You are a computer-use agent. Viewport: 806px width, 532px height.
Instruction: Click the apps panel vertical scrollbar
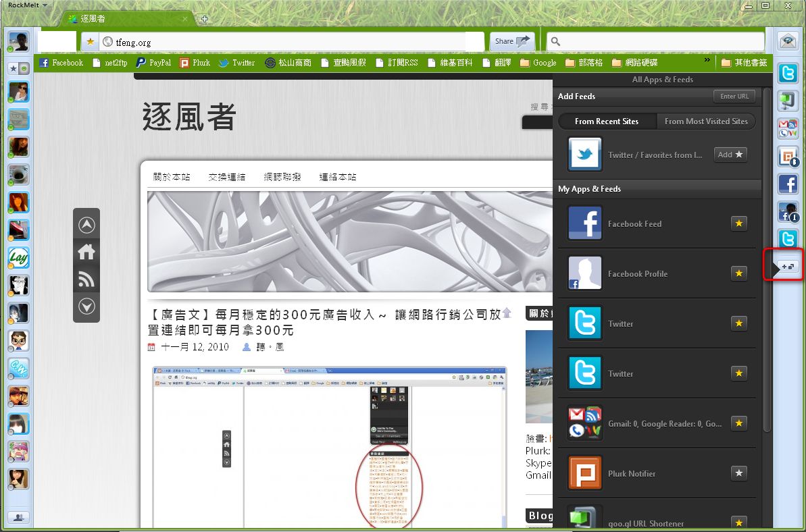(x=767, y=259)
